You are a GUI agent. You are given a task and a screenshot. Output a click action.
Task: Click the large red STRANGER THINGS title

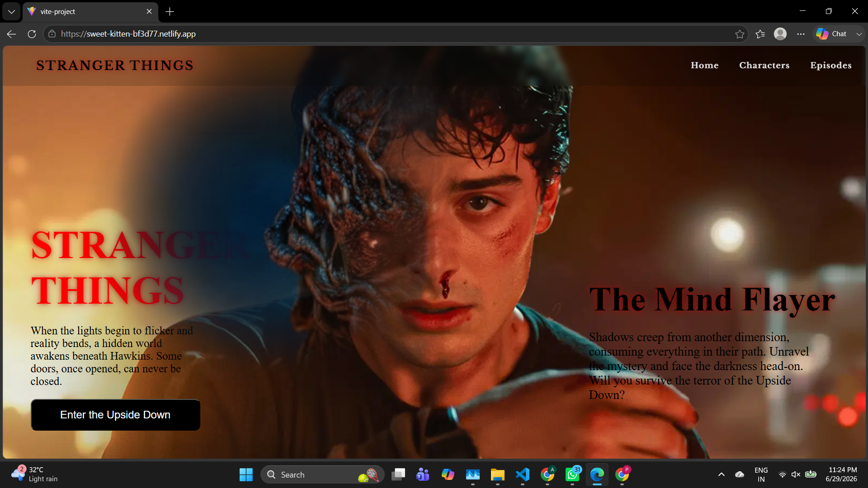[x=140, y=268]
